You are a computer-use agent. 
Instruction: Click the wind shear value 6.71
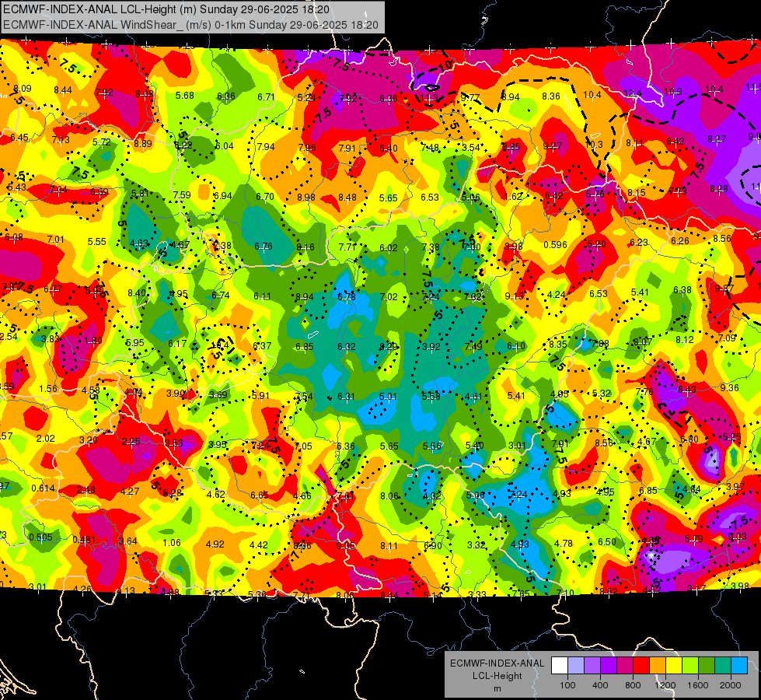[267, 97]
